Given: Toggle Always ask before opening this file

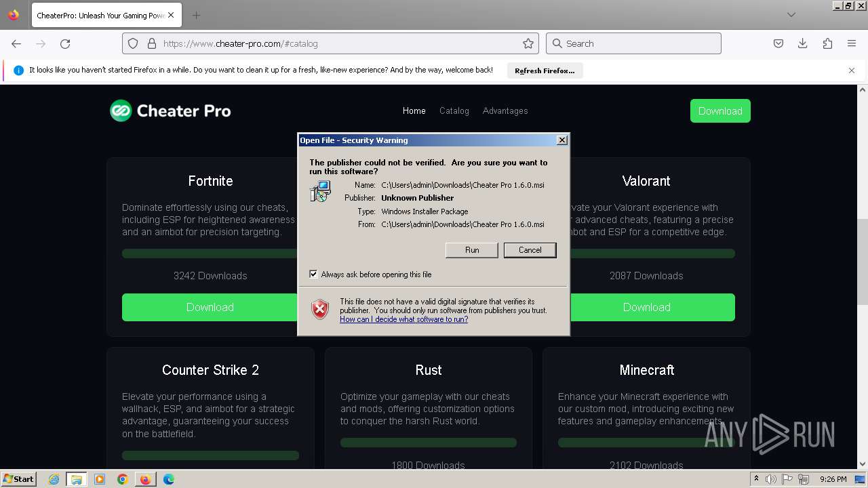Looking at the screenshot, I should 313,274.
